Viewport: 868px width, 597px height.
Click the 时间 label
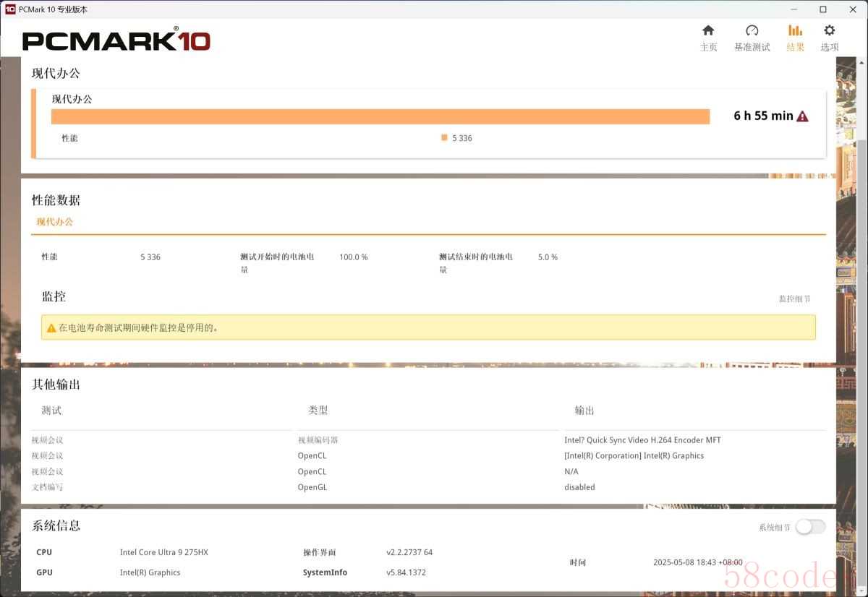(x=578, y=562)
